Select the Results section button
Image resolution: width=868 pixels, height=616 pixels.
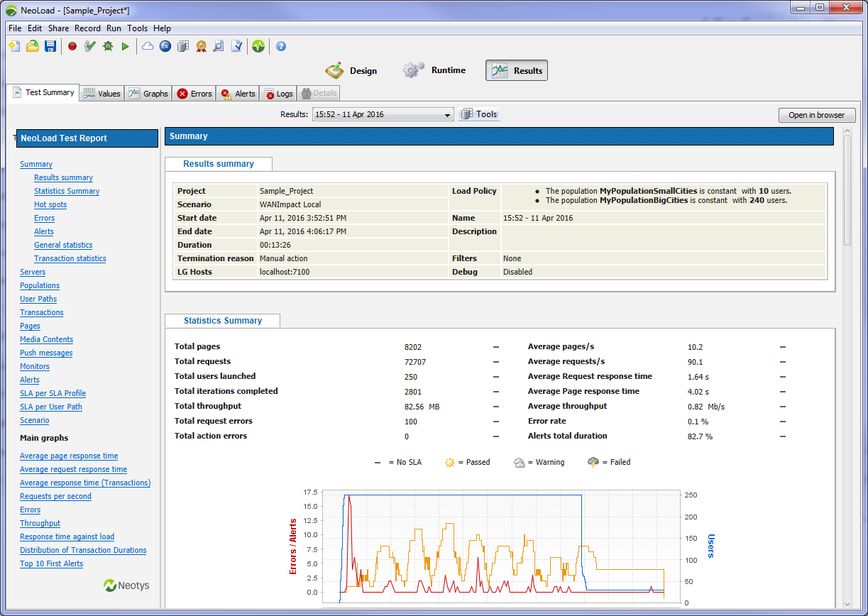click(517, 70)
